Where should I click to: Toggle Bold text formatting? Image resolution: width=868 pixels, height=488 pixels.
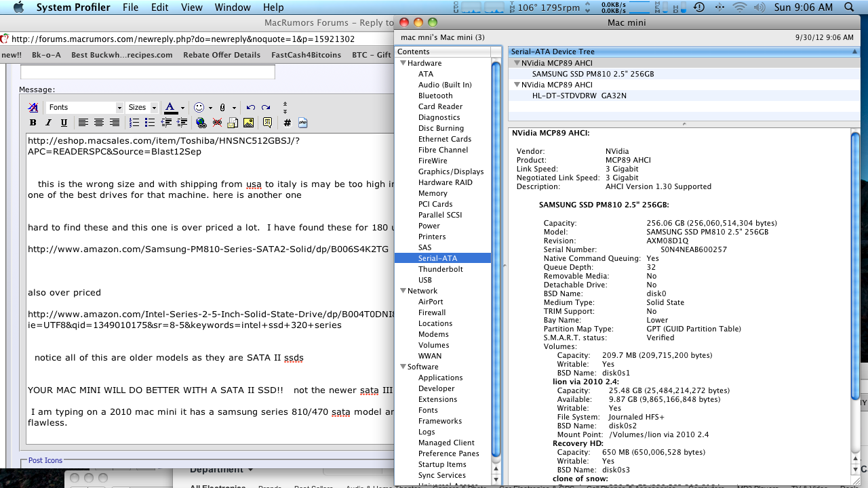[x=33, y=123]
